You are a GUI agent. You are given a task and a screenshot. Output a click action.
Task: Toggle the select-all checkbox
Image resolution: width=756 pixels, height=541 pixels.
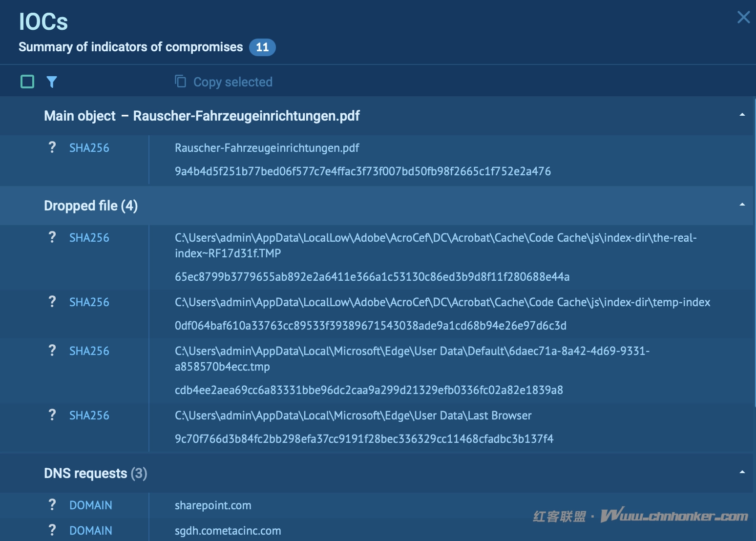point(27,82)
